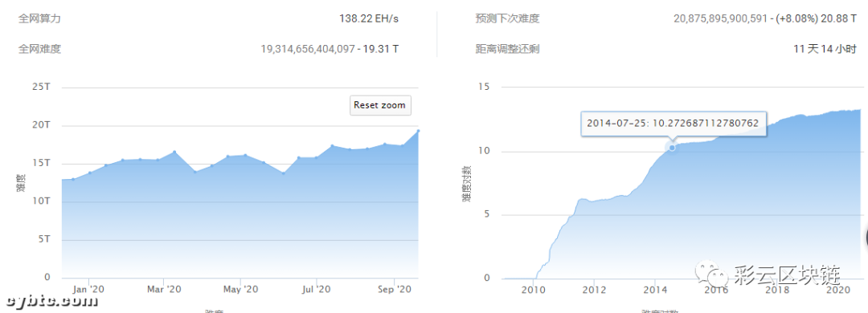Click the 全网难度 label
The width and height of the screenshot is (868, 313).
pyautogui.click(x=39, y=49)
